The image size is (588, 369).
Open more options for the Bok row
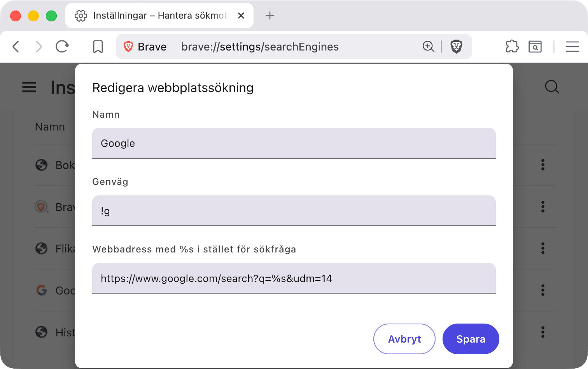(x=543, y=165)
